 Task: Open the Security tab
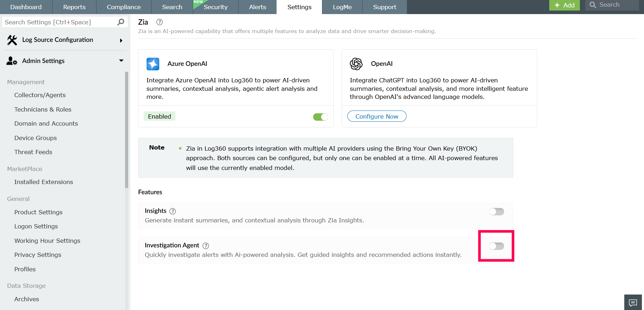(x=216, y=7)
